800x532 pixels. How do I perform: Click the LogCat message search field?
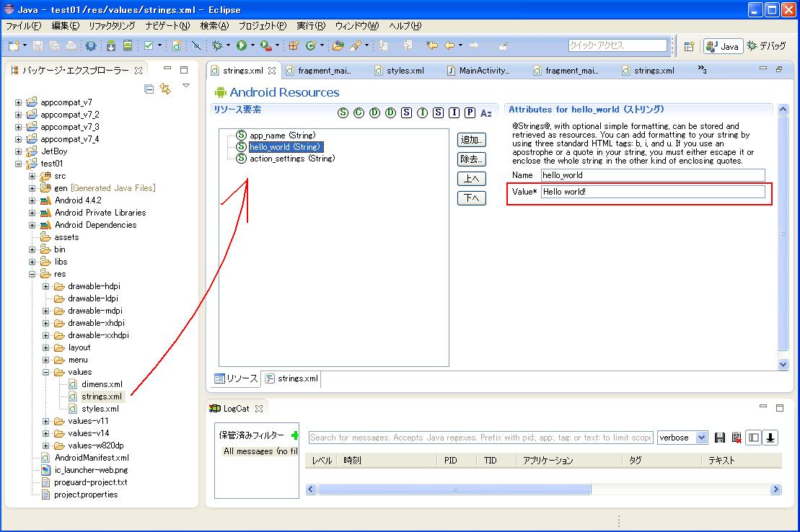pos(480,438)
